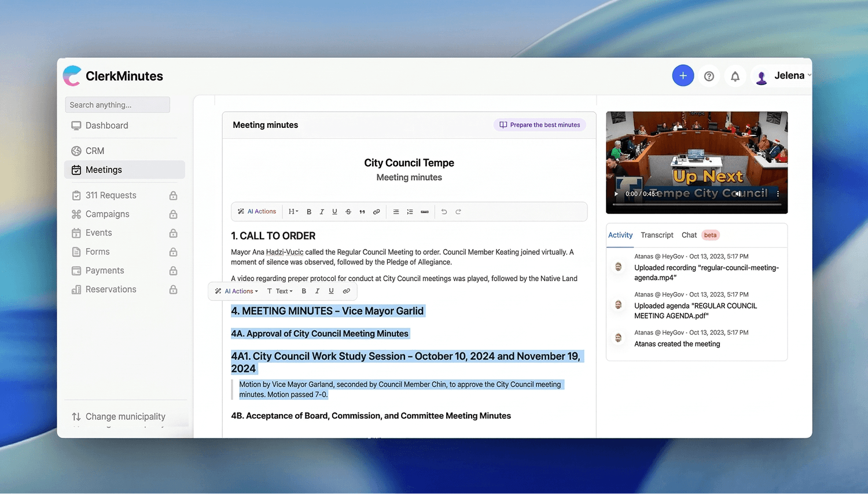
Task: Insert a link from the main toolbar
Action: (x=376, y=212)
